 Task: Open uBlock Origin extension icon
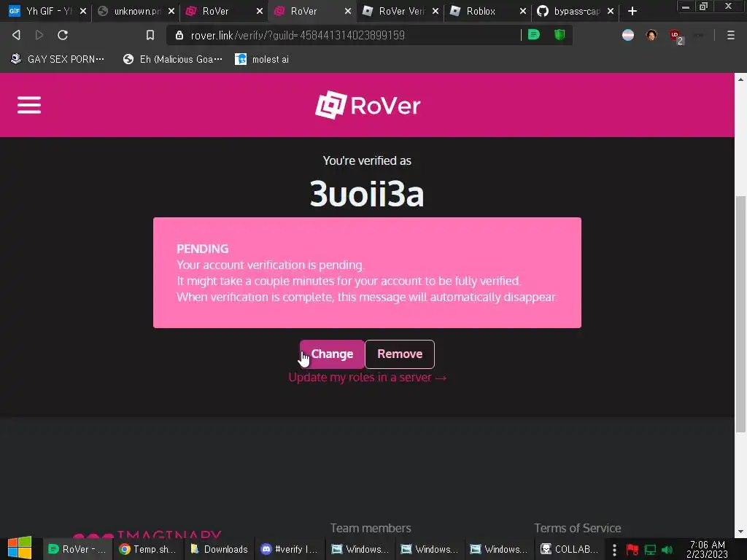click(x=676, y=36)
